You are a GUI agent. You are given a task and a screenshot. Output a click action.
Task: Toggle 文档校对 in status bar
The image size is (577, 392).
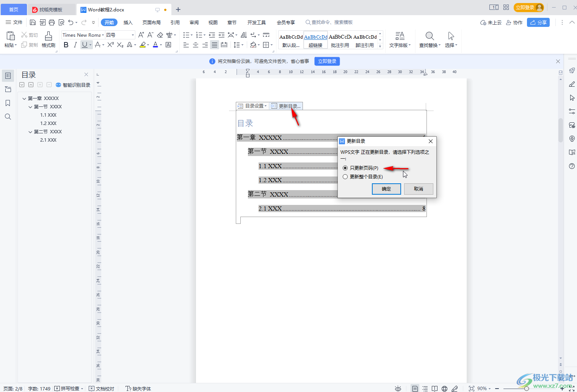coord(102,388)
